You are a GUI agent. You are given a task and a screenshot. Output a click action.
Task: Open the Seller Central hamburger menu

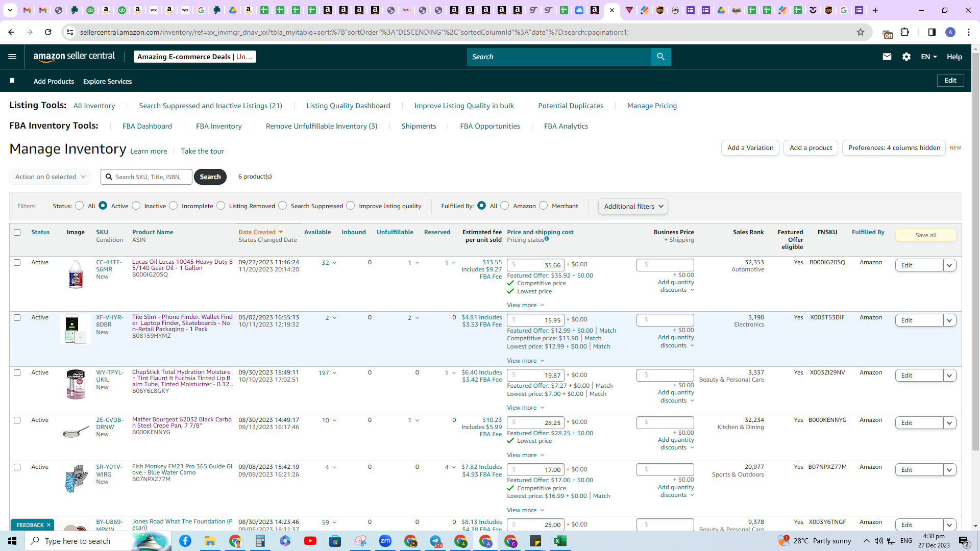point(12,57)
